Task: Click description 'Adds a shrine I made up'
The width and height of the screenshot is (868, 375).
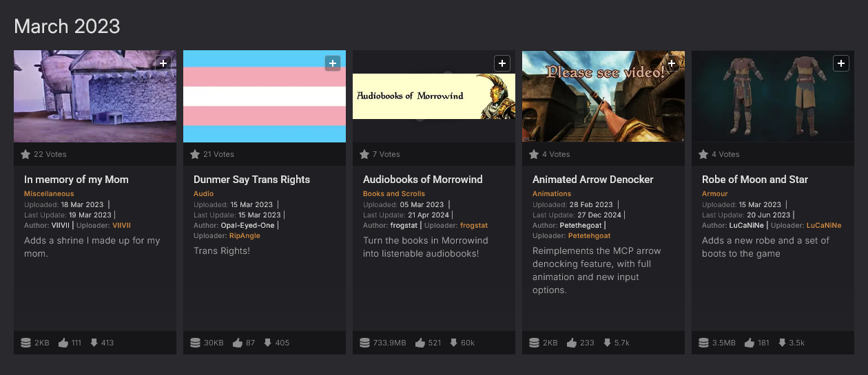Action: (x=92, y=247)
